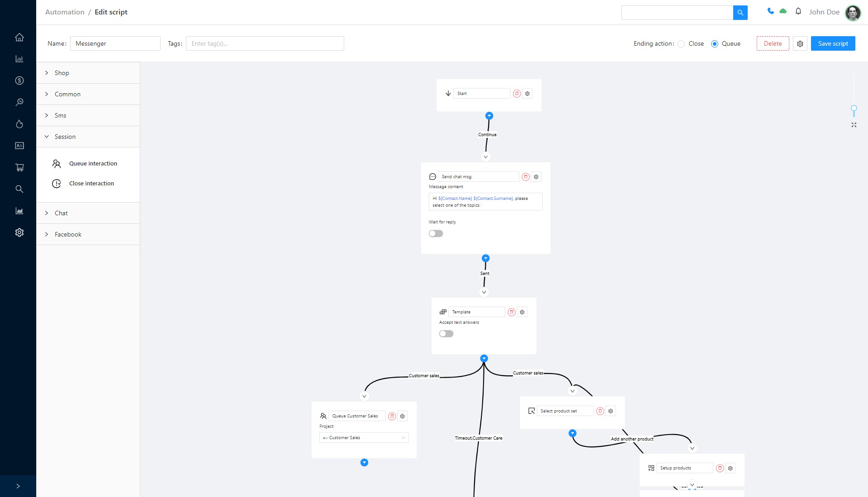Click the Enter tag(s) input field

click(x=265, y=43)
